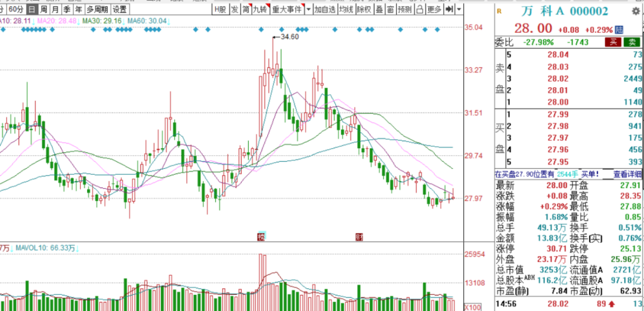The width and height of the screenshot is (644, 311).
Task: Open the 设置 settings button in period bar
Action: (x=120, y=9)
